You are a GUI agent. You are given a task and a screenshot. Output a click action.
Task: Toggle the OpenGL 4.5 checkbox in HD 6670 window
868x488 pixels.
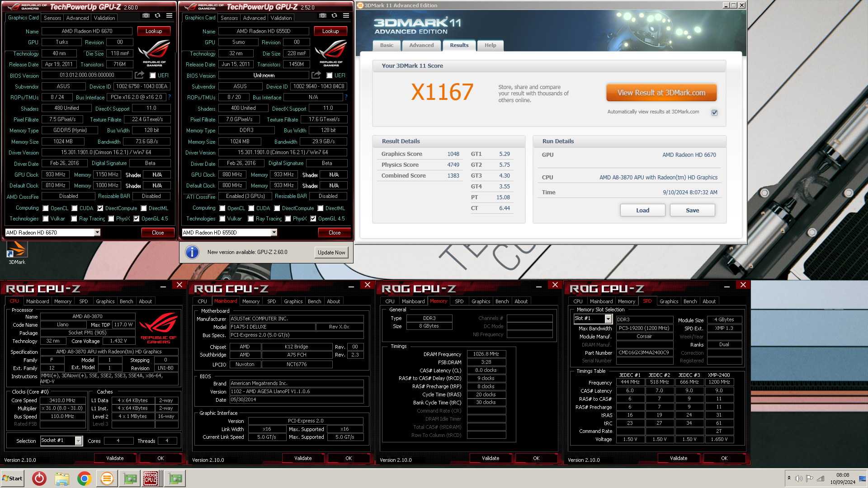[x=137, y=219]
